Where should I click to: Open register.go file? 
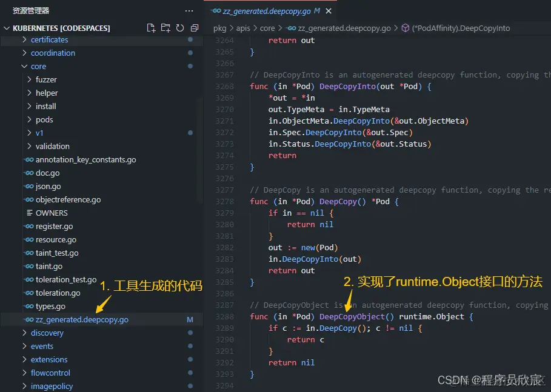tap(54, 227)
